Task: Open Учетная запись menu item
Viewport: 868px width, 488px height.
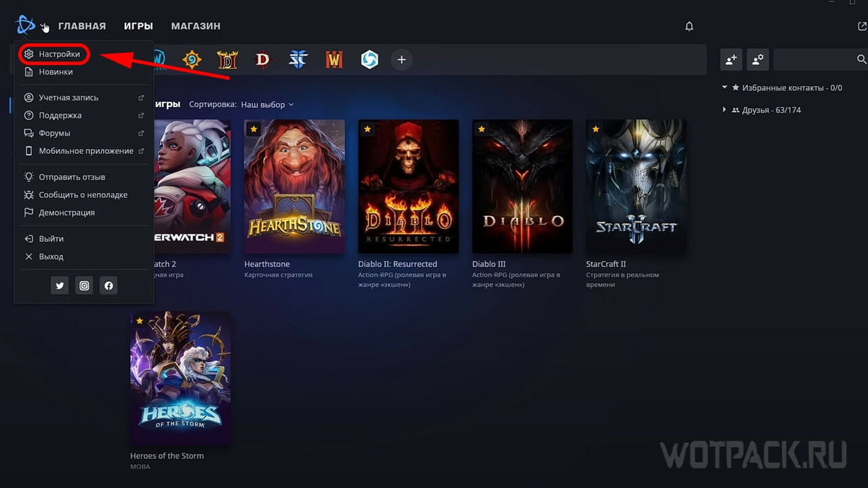Action: pos(83,98)
